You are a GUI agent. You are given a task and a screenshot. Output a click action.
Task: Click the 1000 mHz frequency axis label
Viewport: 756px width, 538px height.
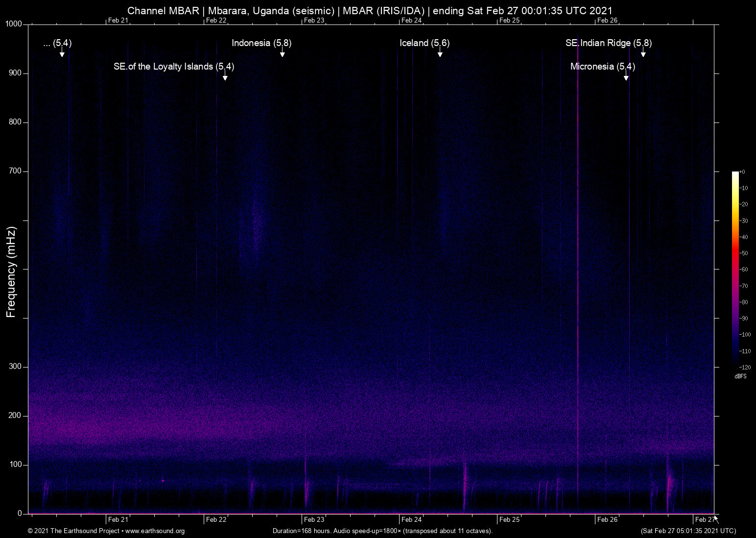click(14, 24)
